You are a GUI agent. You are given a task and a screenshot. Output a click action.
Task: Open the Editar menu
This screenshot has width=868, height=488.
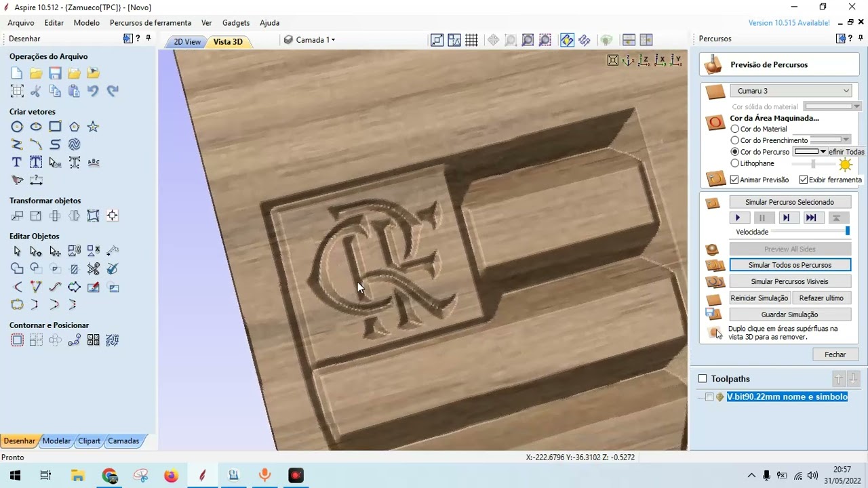[x=54, y=22]
